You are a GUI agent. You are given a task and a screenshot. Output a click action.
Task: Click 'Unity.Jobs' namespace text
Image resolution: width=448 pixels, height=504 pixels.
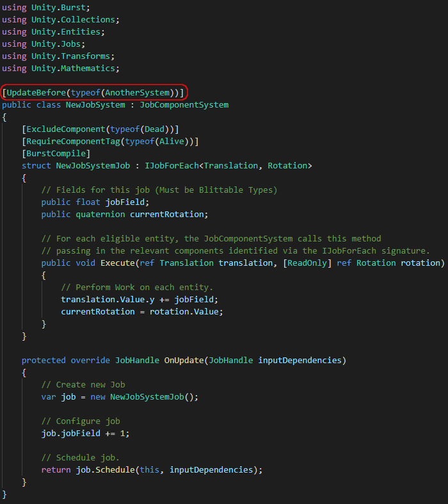(56, 44)
